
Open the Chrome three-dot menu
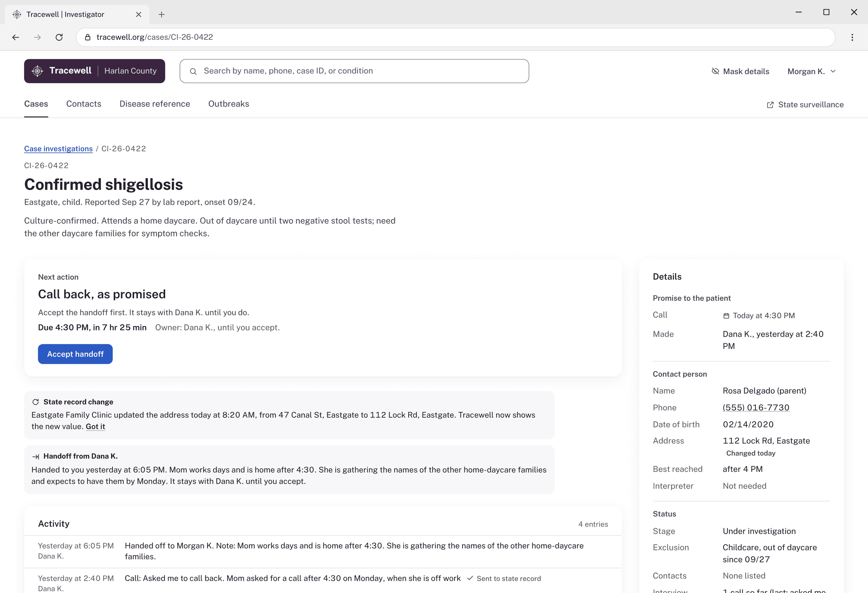tap(852, 37)
